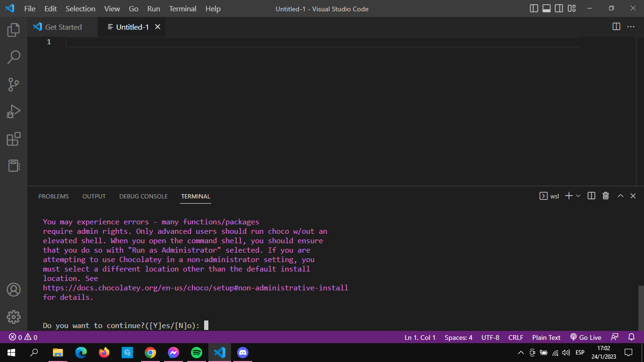Maximize the panel with chevron up
644x362 pixels.
click(620, 196)
